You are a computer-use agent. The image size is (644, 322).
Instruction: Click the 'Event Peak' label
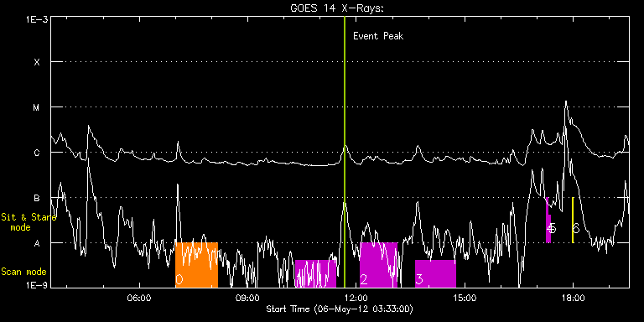[x=378, y=36]
